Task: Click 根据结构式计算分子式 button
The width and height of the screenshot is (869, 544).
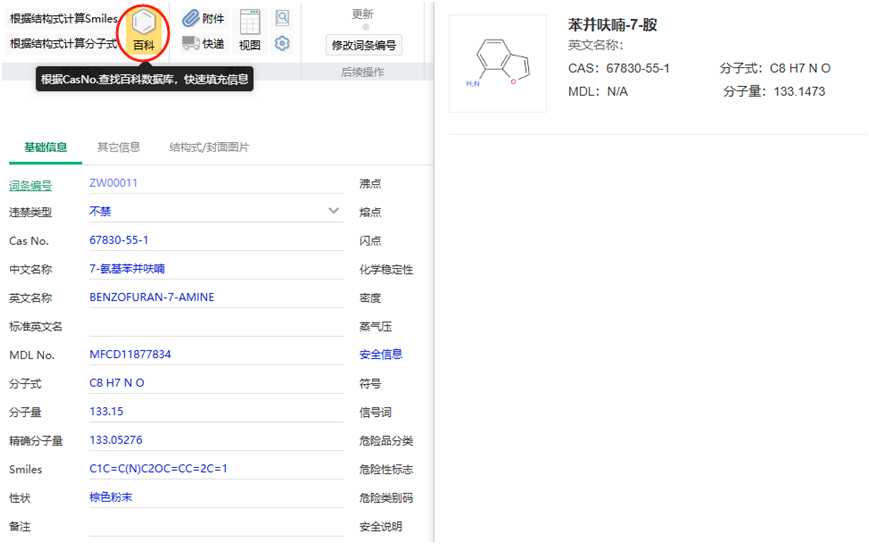Action: pyautogui.click(x=63, y=43)
